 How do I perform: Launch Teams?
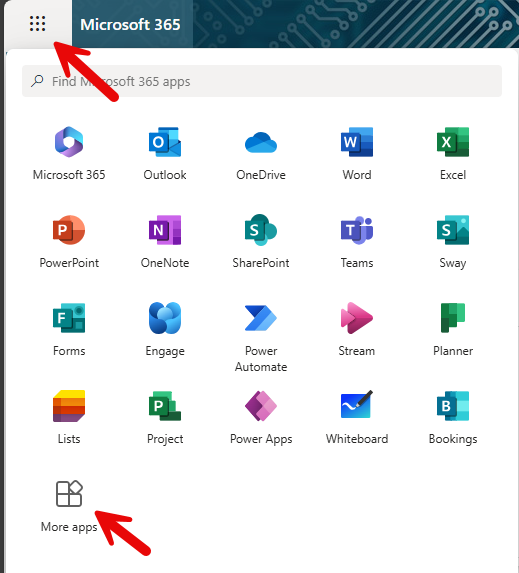pos(357,230)
